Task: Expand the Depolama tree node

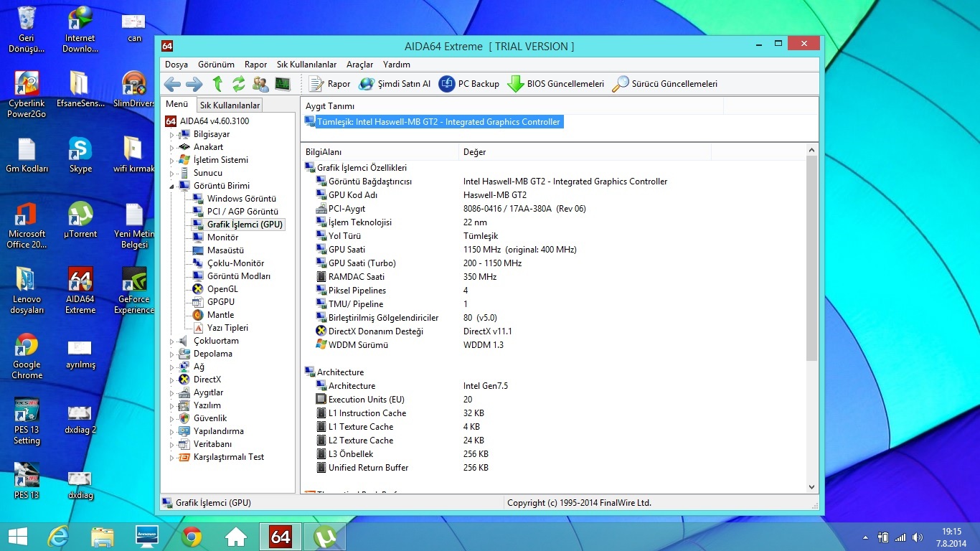Action: [171, 354]
